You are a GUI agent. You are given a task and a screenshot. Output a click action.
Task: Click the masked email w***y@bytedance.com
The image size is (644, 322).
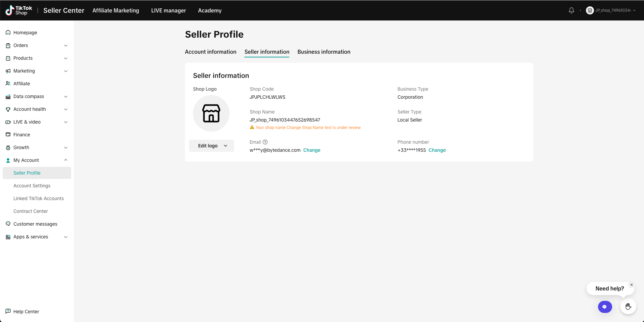click(x=275, y=150)
